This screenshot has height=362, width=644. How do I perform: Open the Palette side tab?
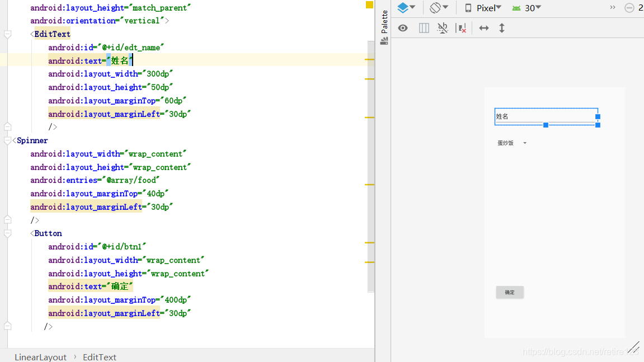(x=384, y=27)
